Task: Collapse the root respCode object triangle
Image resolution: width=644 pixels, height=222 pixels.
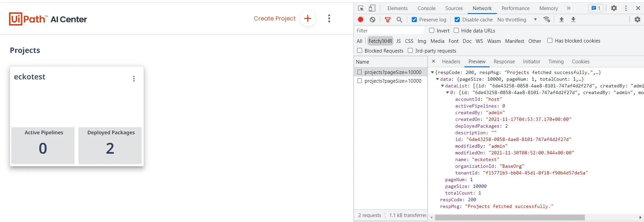Action: 433,72
